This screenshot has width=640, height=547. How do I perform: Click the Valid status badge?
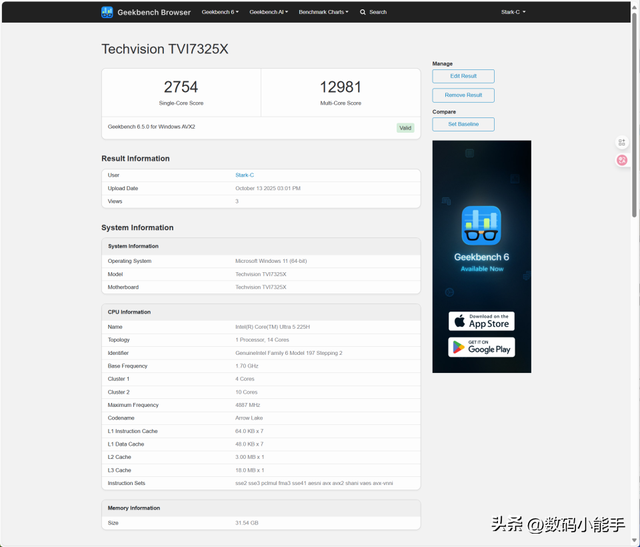[405, 128]
